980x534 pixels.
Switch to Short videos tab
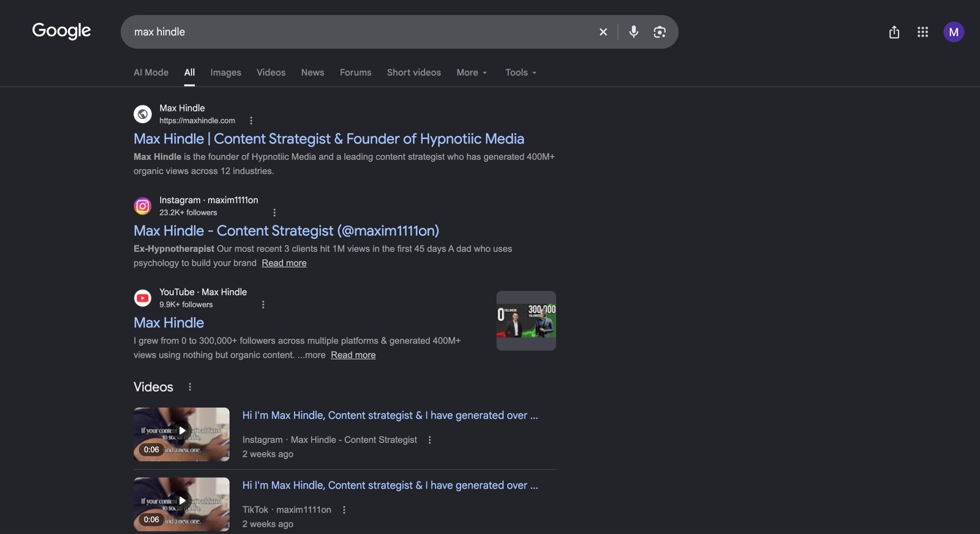[414, 72]
